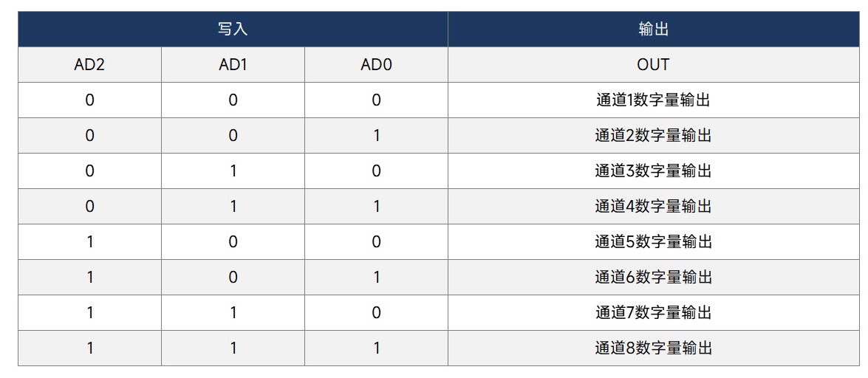Select the AD2 column header

click(x=89, y=65)
